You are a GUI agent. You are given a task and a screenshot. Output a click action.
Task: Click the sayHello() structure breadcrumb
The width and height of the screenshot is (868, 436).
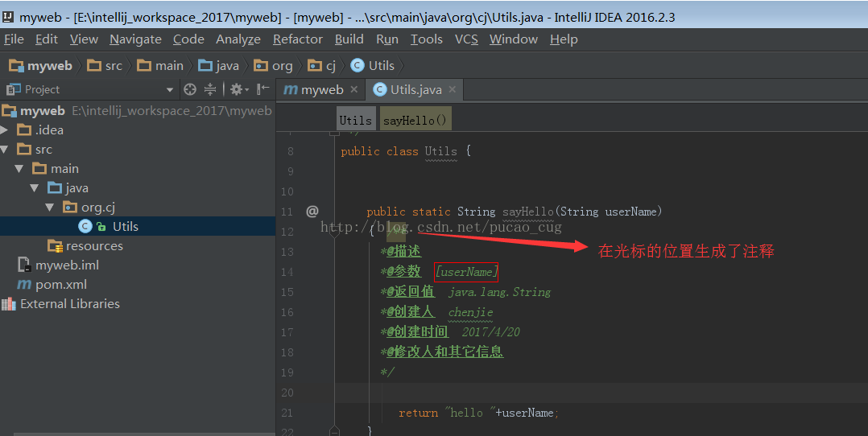click(415, 120)
